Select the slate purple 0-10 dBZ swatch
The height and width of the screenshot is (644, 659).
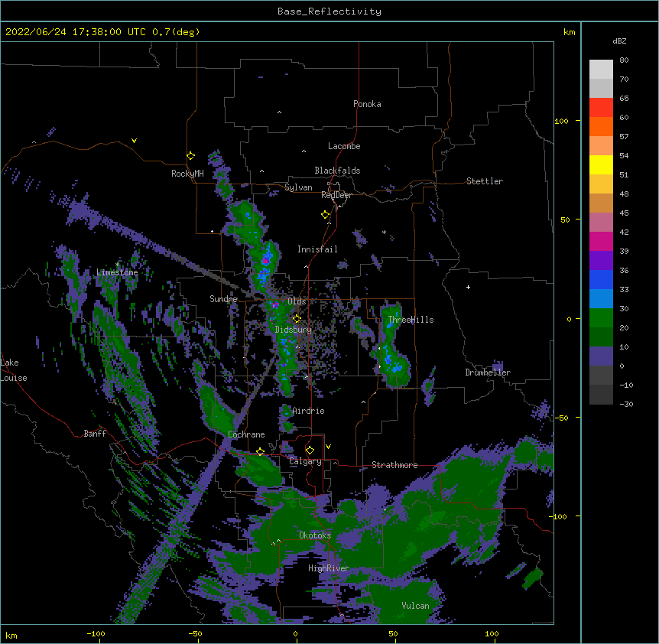pyautogui.click(x=601, y=356)
